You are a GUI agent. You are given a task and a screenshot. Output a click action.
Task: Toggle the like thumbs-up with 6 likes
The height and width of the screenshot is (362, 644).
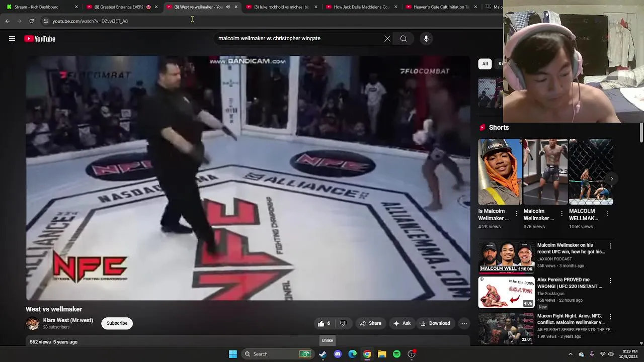(324, 323)
